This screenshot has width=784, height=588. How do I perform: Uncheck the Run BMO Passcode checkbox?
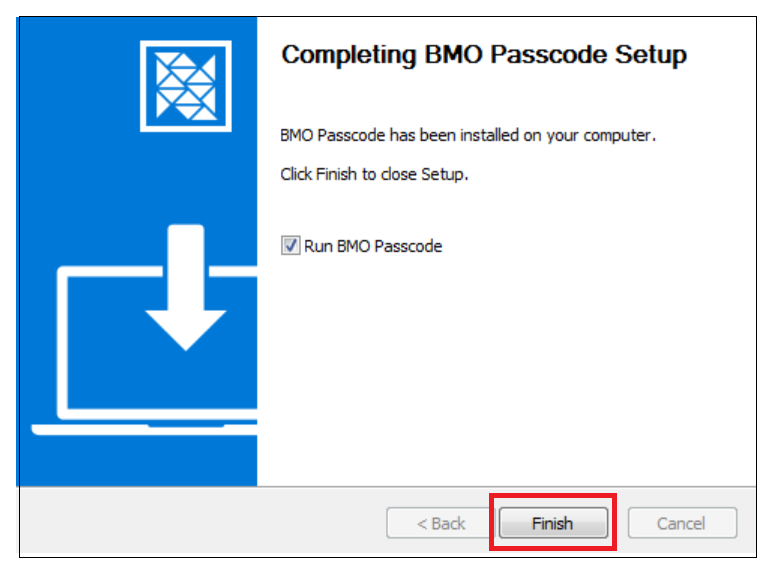[x=291, y=246]
